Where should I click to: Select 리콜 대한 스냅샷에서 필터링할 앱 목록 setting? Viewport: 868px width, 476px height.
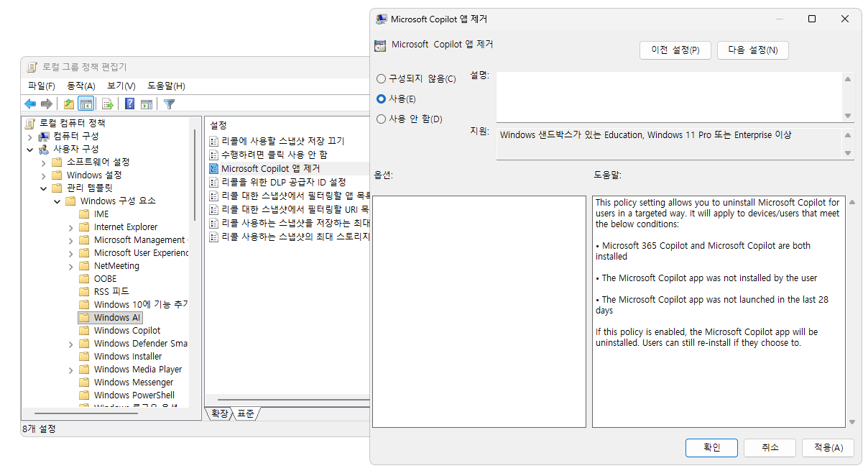pyautogui.click(x=296, y=195)
